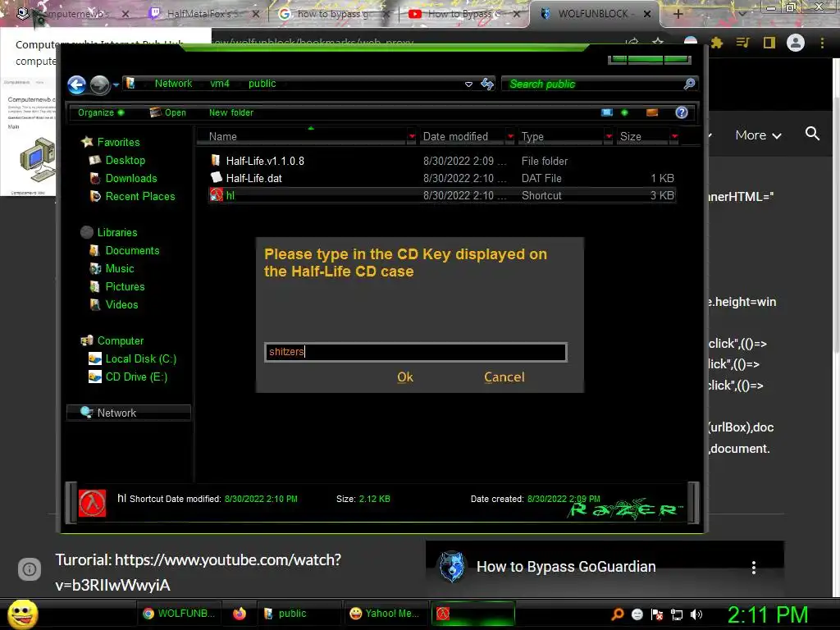Select the hl shortcut file
This screenshot has width=840, height=630.
[x=442, y=195]
